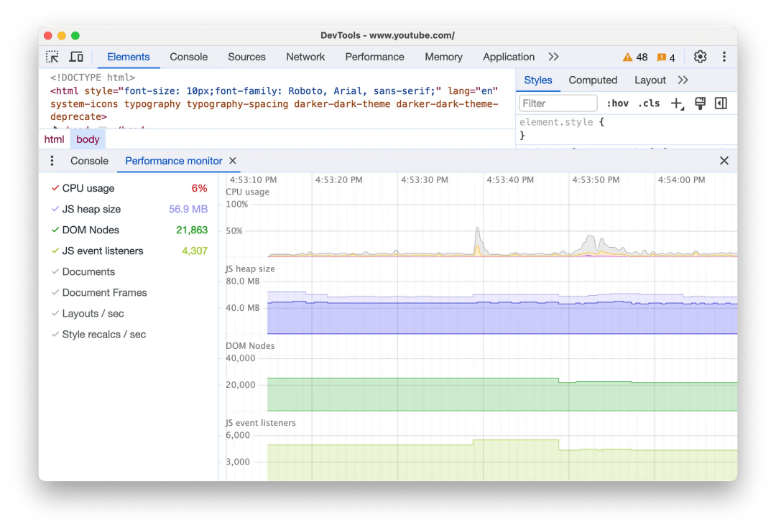Open the Application tab
Viewport: 776px width, 532px height.
tap(509, 57)
